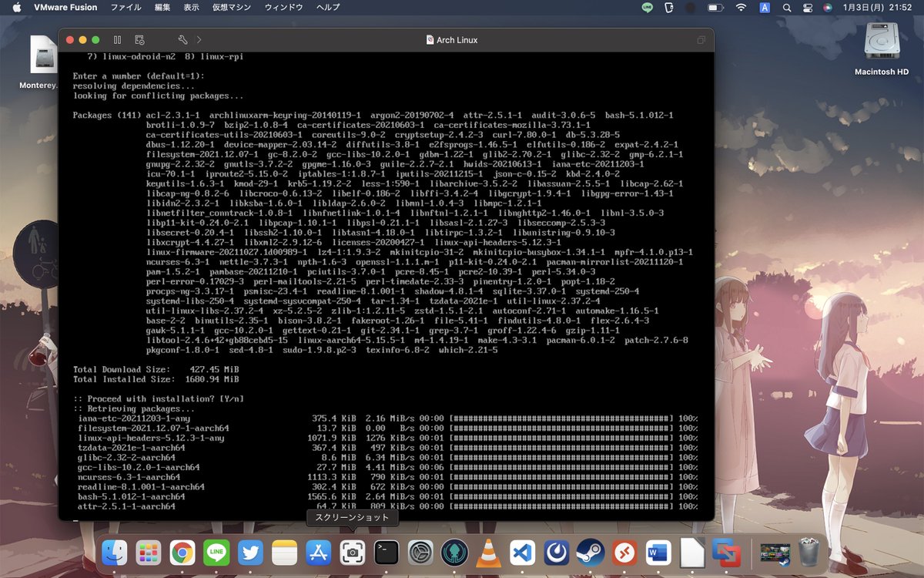The width and height of the screenshot is (924, 578).
Task: Open Terminal from the Dock
Action: coord(386,552)
